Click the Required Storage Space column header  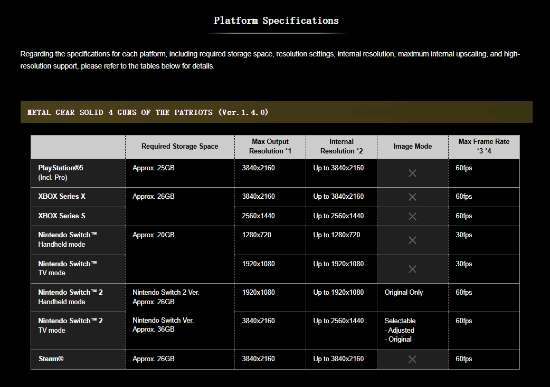point(180,147)
